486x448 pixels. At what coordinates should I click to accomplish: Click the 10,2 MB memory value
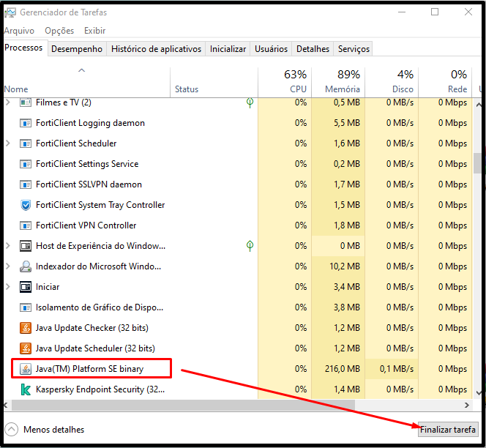pyautogui.click(x=344, y=266)
